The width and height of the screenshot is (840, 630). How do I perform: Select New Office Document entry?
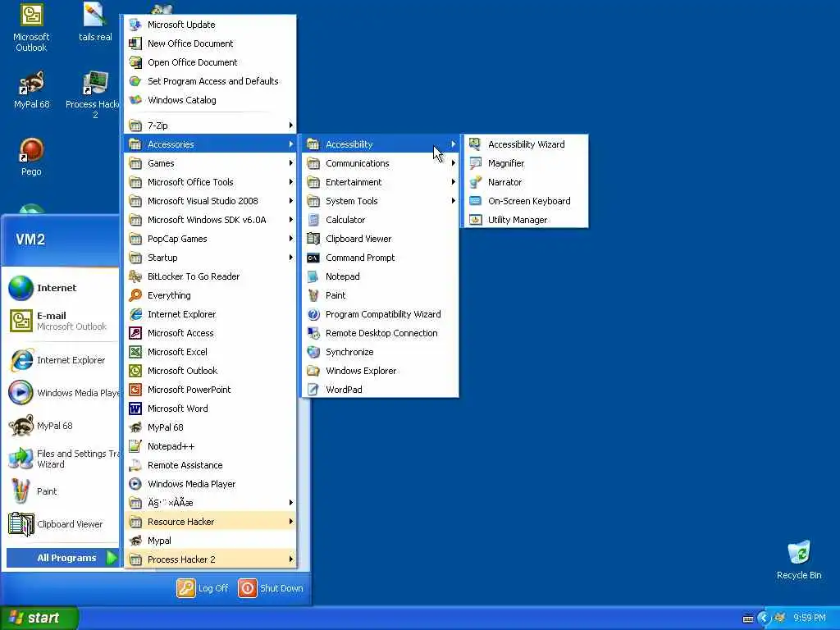point(211,43)
